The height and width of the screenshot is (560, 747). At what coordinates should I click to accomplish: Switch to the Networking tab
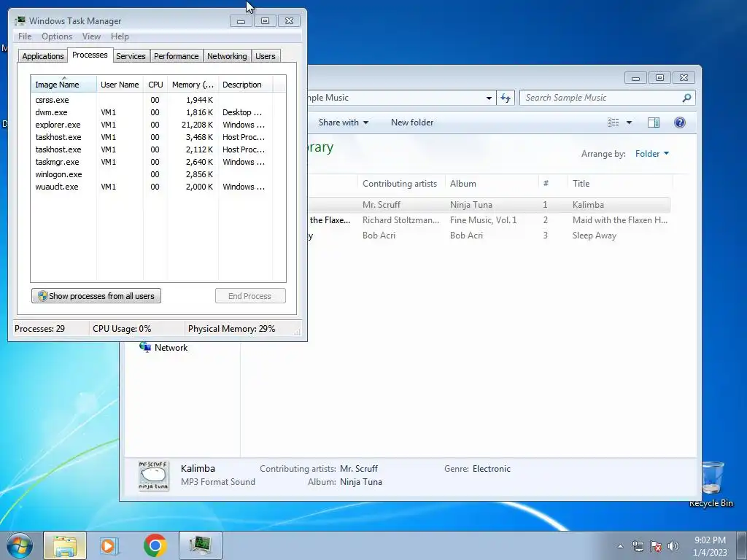[x=227, y=56]
